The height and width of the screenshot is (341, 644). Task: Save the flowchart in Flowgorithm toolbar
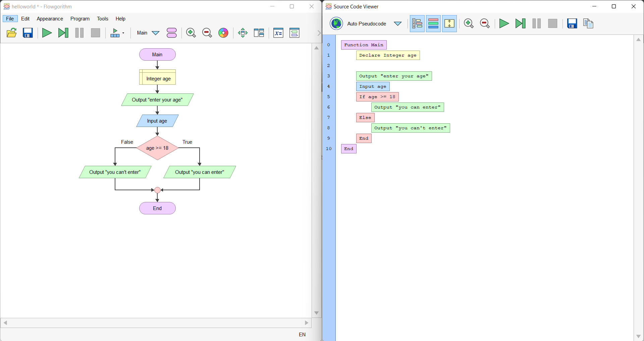[28, 33]
